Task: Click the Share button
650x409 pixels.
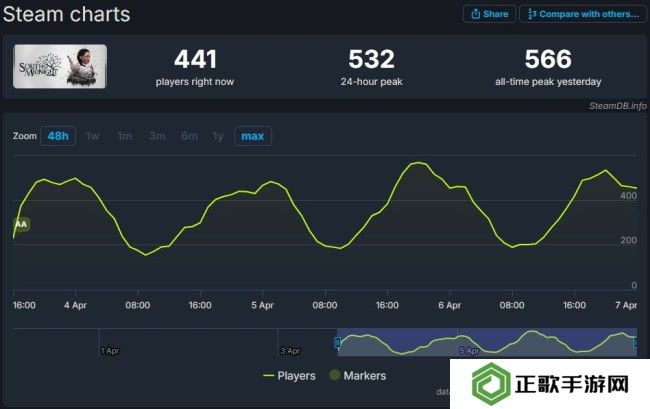Action: tap(489, 14)
